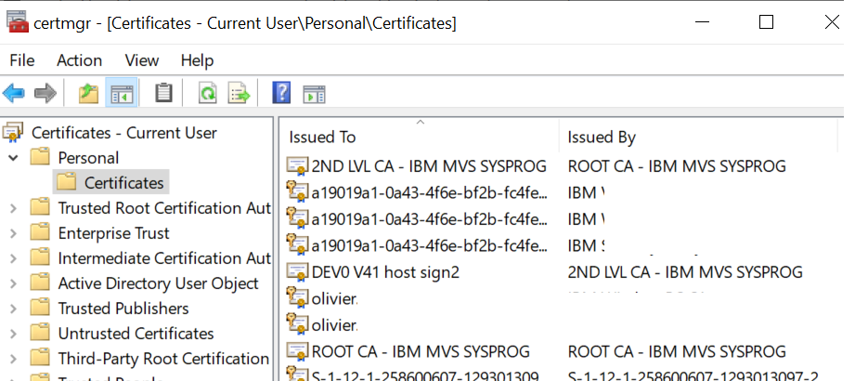
Task: Expand Trusted Root Certification Authorities node
Action: click(13, 208)
